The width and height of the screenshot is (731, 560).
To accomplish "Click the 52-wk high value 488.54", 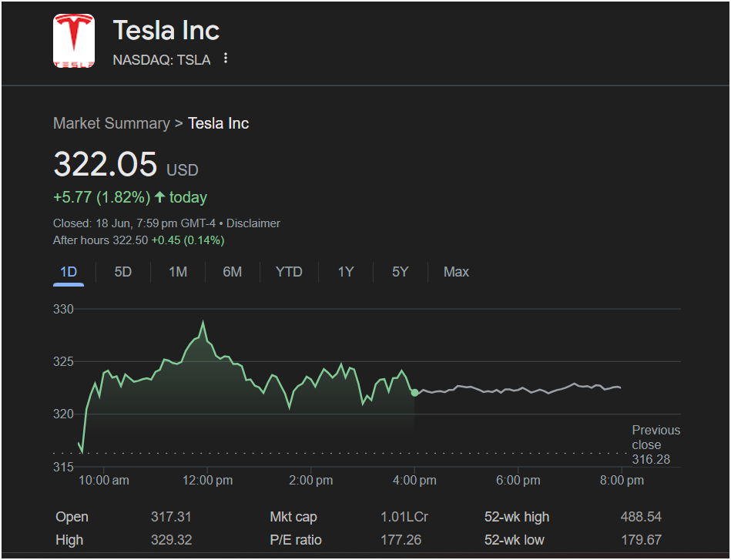I will click(641, 517).
